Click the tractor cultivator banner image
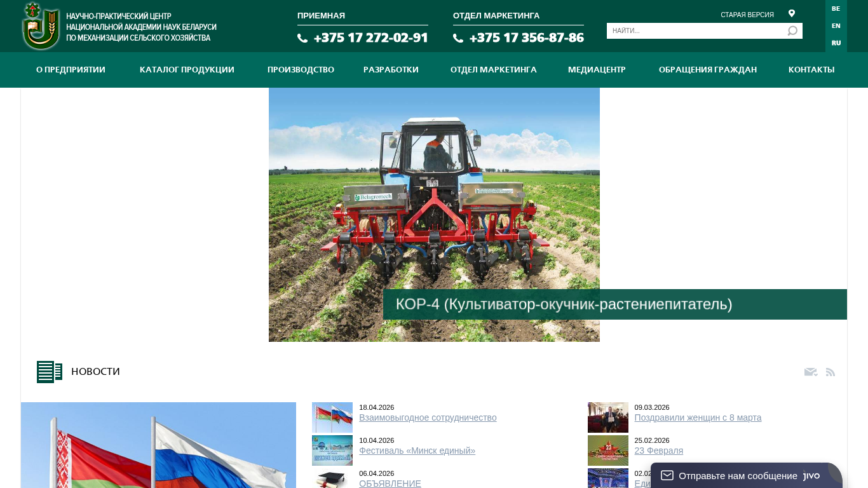This screenshot has width=868, height=488. (x=434, y=215)
